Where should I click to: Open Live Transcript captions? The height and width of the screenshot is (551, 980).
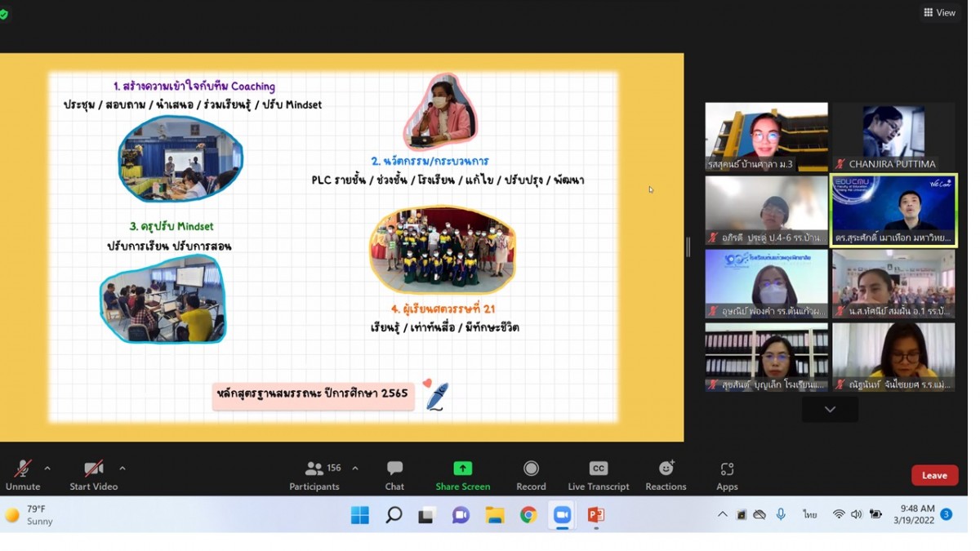point(598,475)
